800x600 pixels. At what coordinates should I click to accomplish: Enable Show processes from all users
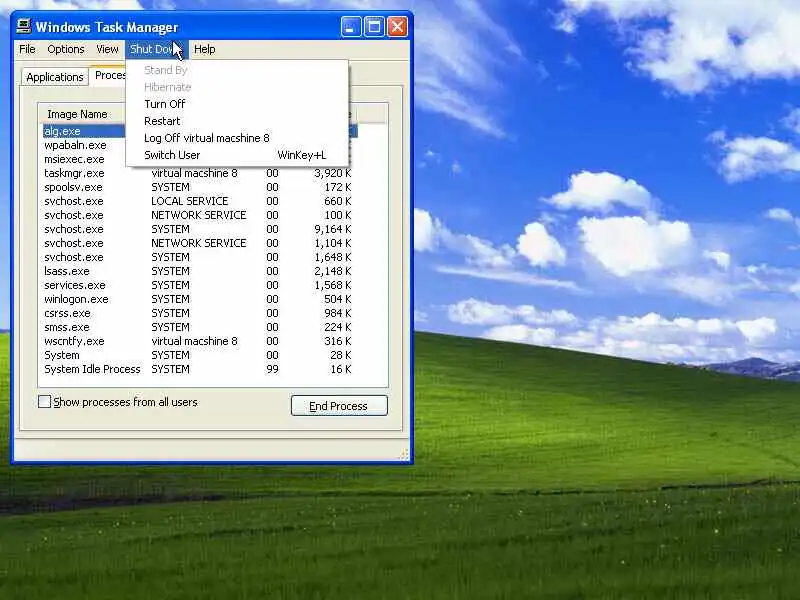(44, 402)
